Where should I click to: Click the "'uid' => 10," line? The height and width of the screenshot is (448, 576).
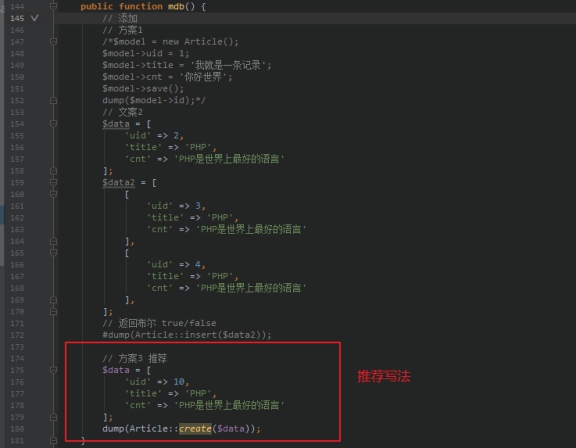click(157, 382)
